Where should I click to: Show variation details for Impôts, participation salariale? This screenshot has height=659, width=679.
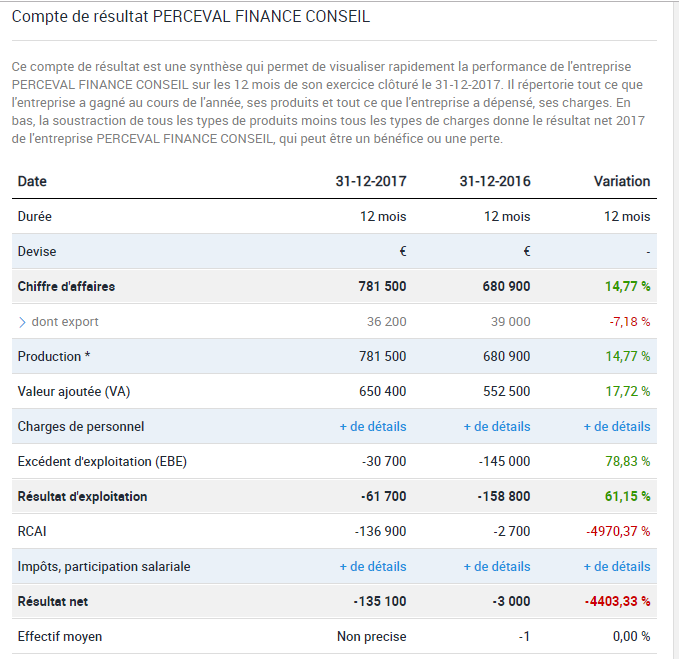(617, 566)
